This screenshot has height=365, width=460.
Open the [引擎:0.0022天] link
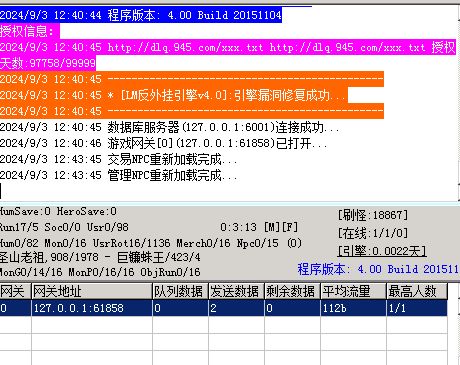382,251
